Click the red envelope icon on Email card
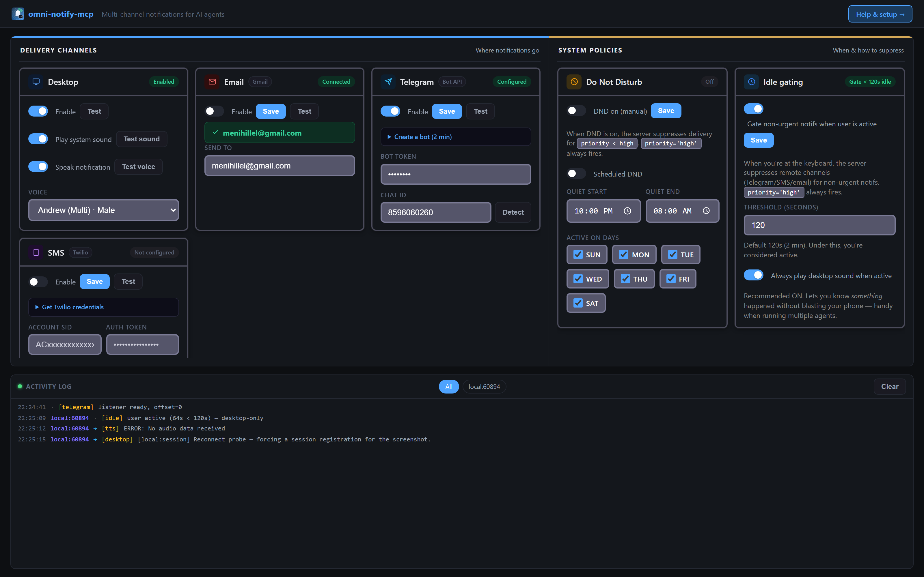 (x=212, y=81)
